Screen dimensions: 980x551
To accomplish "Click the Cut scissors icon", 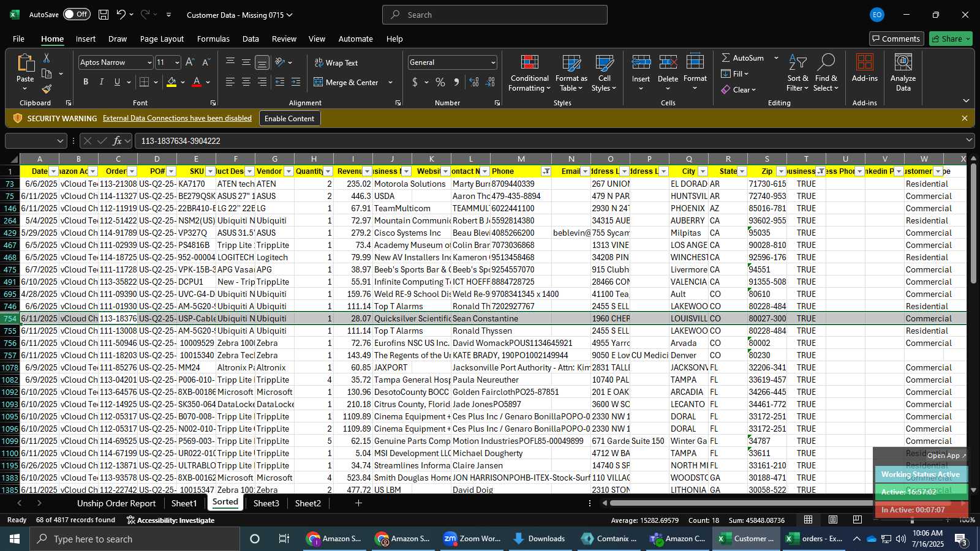I will [47, 58].
